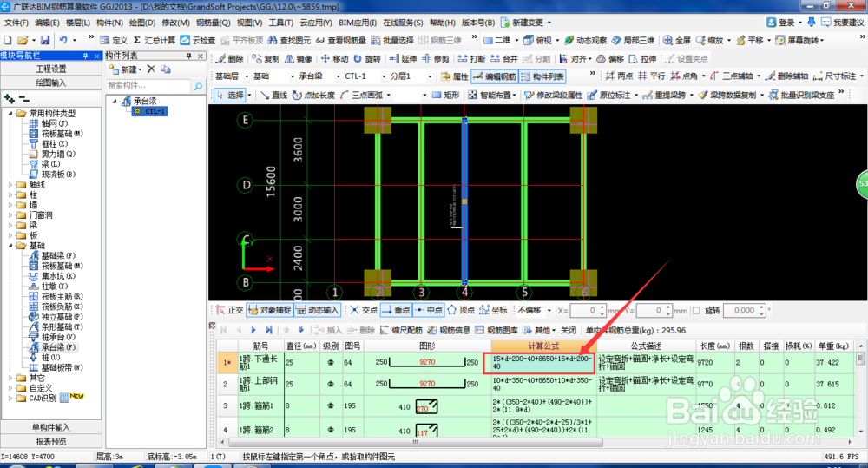Screen dimensions: 868x468
Task: Select the 合并 merge tool
Action: [504, 59]
